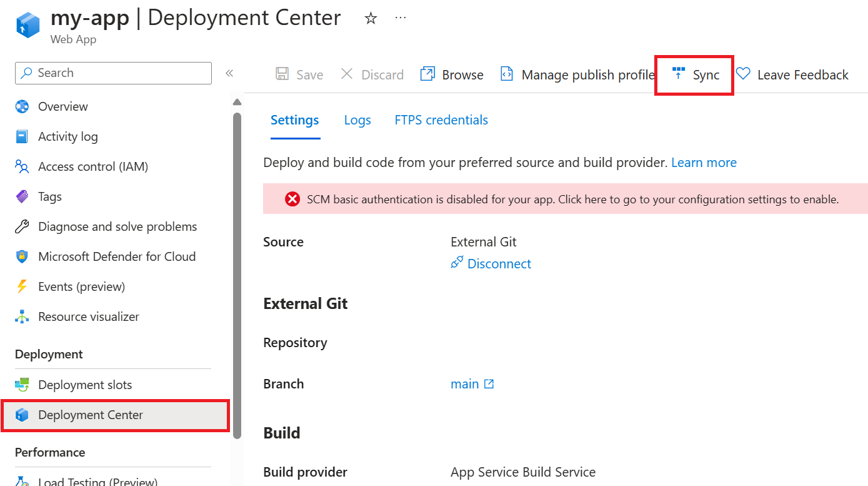
Task: Click the Leave Feedback heart icon
Action: 743,74
